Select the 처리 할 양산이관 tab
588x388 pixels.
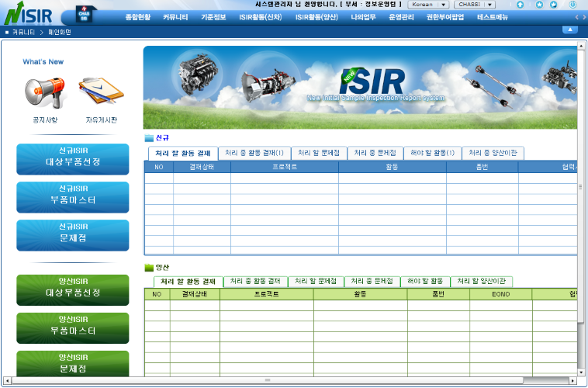coord(482,281)
